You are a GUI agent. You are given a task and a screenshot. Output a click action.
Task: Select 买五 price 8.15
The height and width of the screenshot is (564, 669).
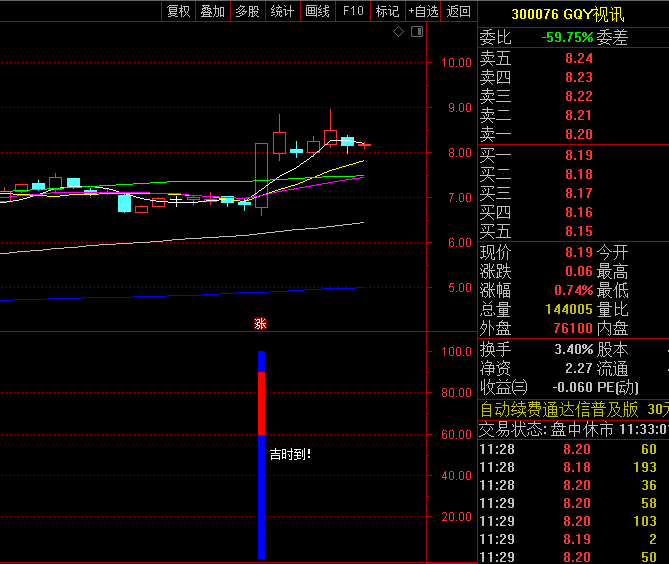579,231
